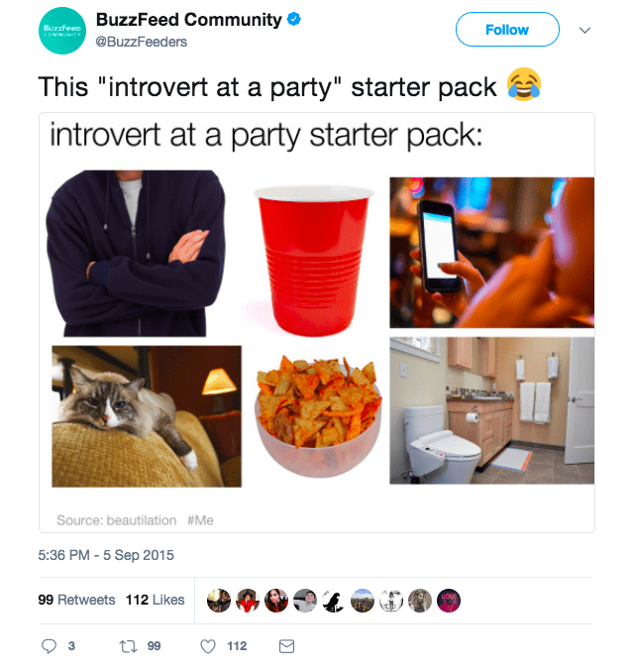The image size is (632, 672).
Task: Click the blue verified badge
Action: coord(294,19)
